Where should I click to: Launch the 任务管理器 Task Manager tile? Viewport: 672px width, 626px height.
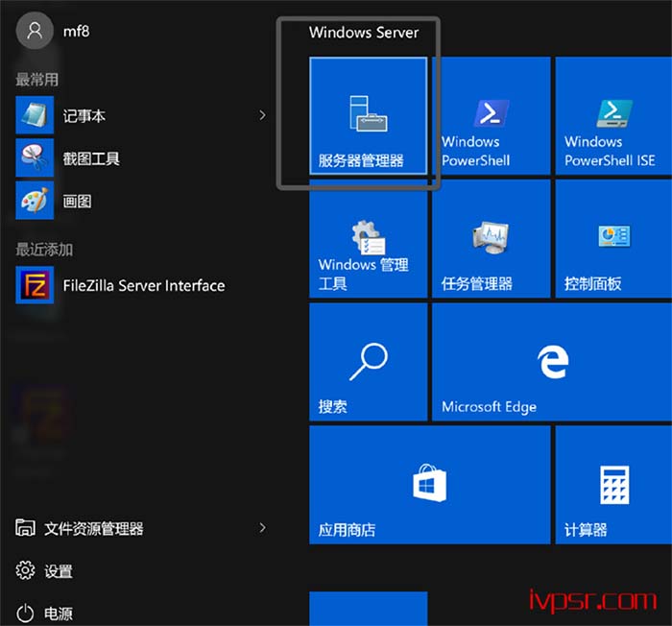click(x=492, y=239)
